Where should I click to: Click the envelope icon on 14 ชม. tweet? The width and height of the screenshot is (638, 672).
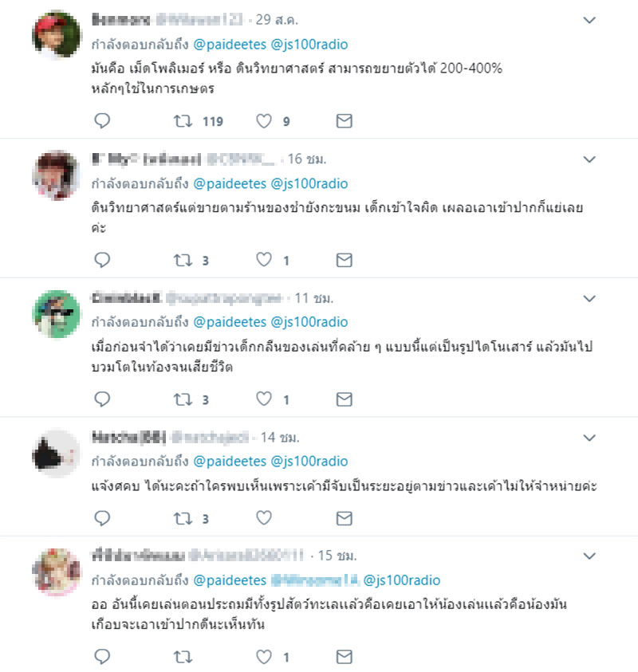(x=344, y=519)
